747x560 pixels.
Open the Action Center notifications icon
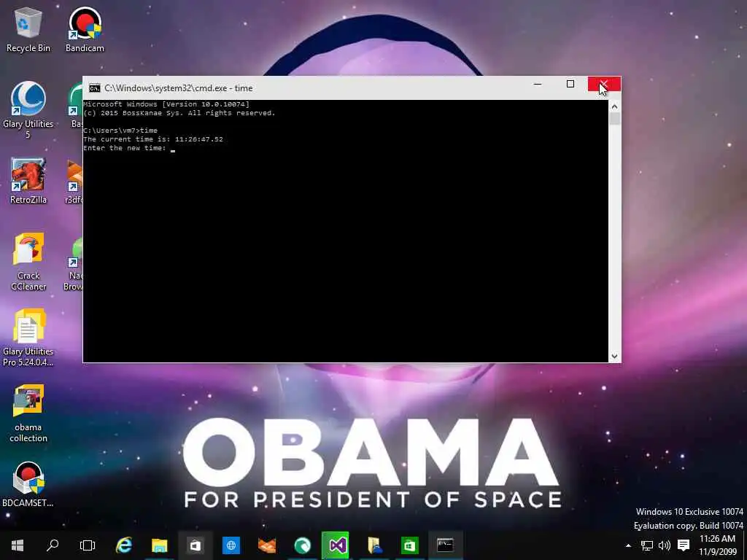(x=684, y=545)
